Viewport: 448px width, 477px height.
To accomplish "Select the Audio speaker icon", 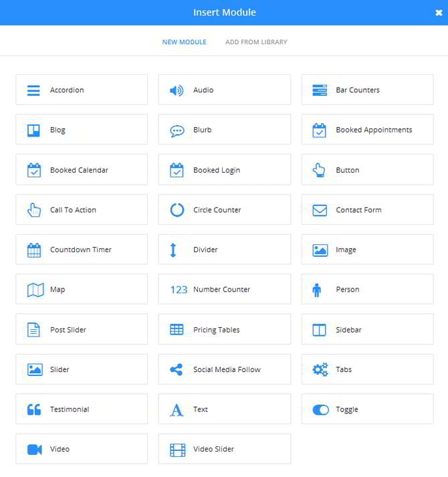I will tap(177, 90).
